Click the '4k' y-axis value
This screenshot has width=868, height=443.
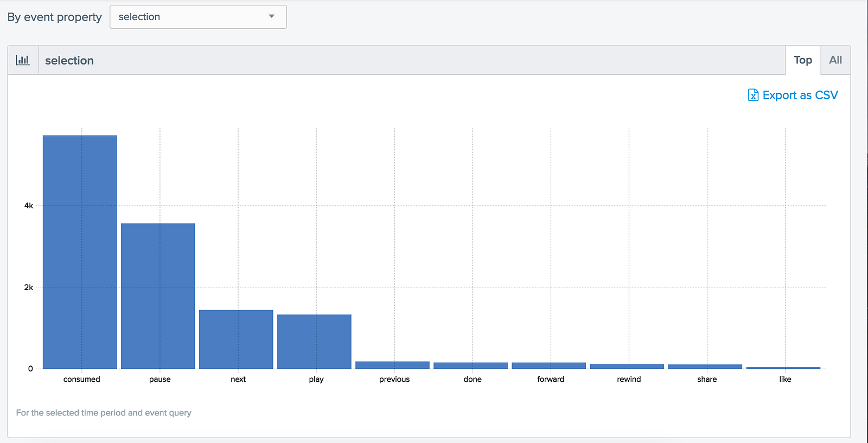[29, 206]
